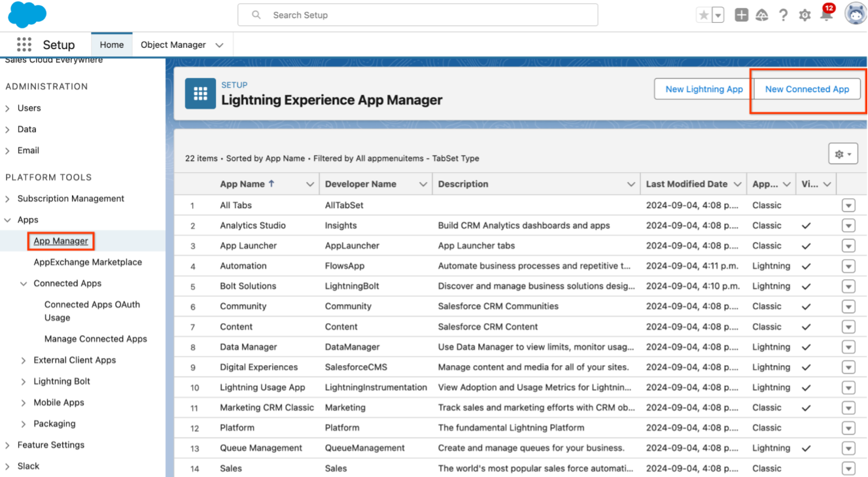The width and height of the screenshot is (868, 477).
Task: Expand the Email section
Action: [x=8, y=150]
